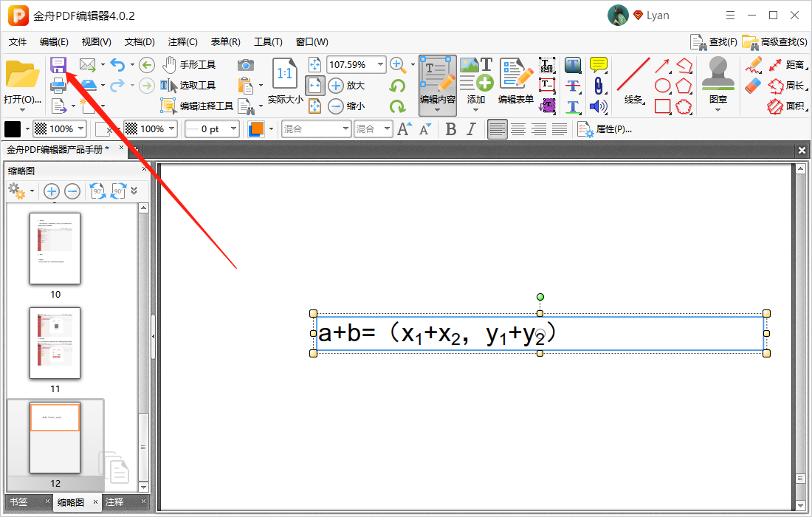Open the fill opacity 100% dropdown next to black swatch
This screenshot has height=517, width=812.
pyautogui.click(x=81, y=129)
